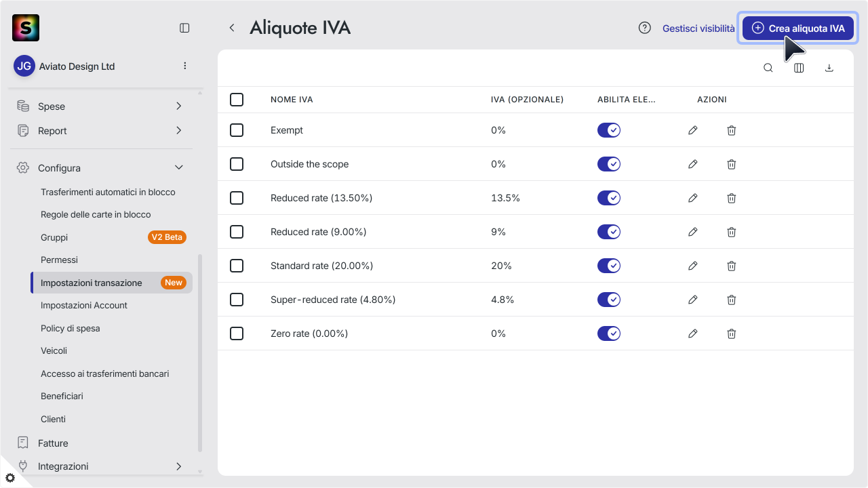The width and height of the screenshot is (868, 488).
Task: Open table search magnifier icon
Action: pos(768,68)
